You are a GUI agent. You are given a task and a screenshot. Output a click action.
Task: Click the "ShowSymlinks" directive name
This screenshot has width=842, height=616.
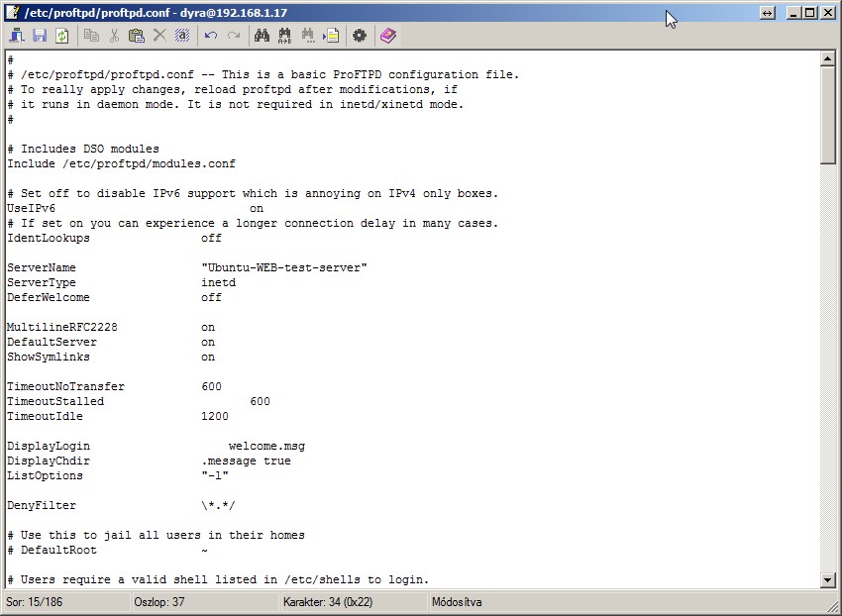tap(49, 357)
